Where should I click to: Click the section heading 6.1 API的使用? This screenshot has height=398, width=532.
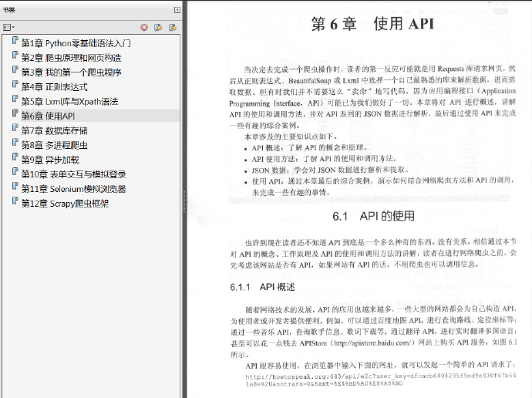(373, 216)
